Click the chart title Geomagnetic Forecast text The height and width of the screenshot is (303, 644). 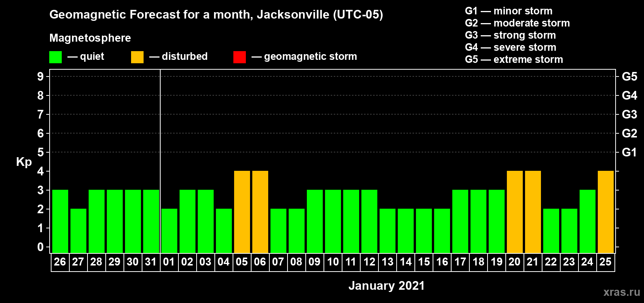pos(216,15)
